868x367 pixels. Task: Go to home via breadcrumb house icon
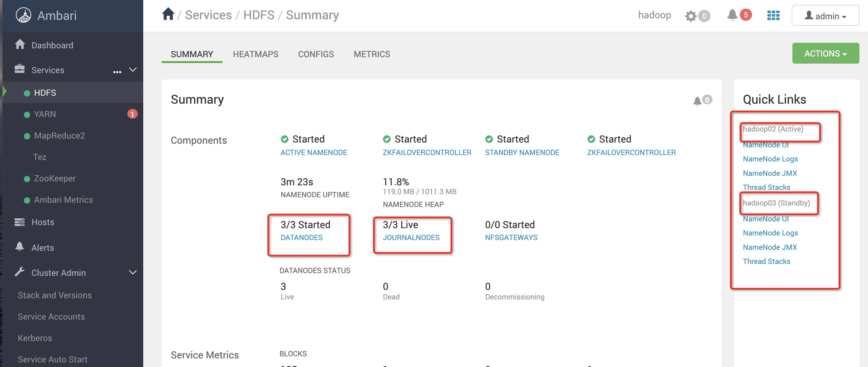tap(168, 14)
